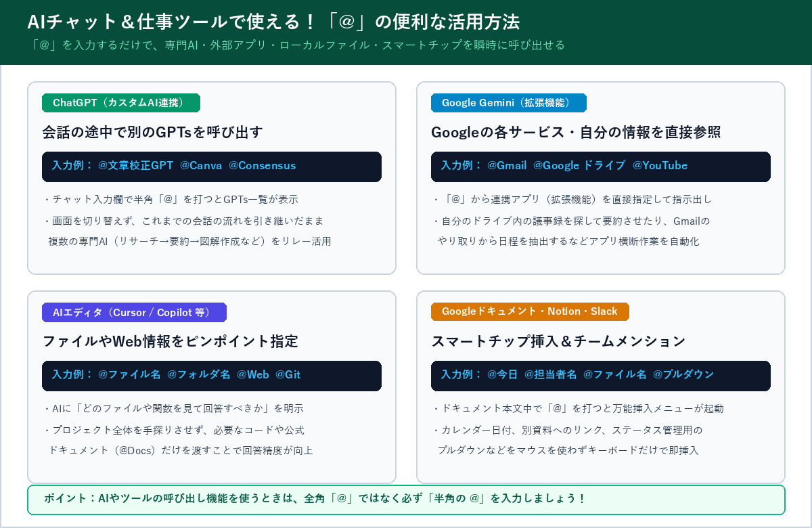Click the orange Googleドキュメント・Notion・Slack badge

(x=530, y=311)
